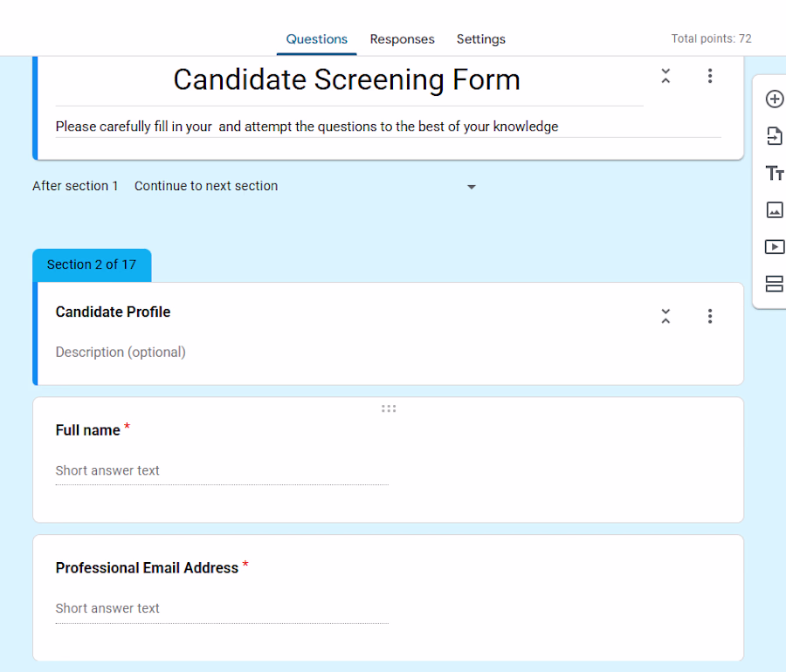Switch to the Questions tab

coord(317,39)
